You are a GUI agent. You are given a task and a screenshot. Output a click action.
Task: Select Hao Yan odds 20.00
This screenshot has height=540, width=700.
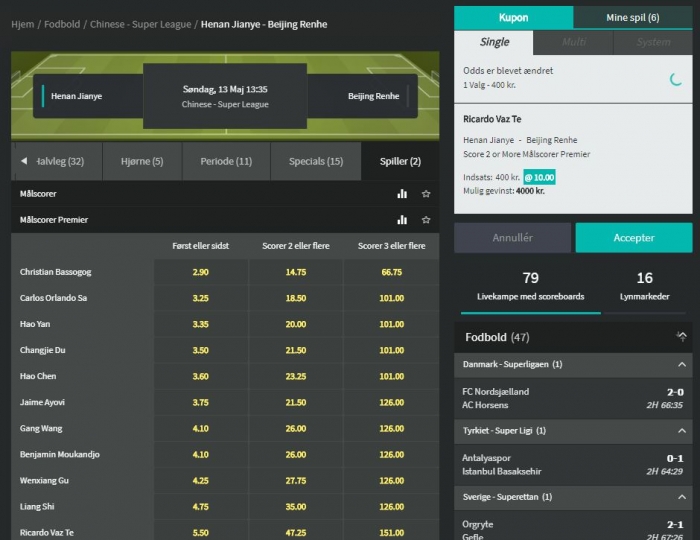coord(296,324)
